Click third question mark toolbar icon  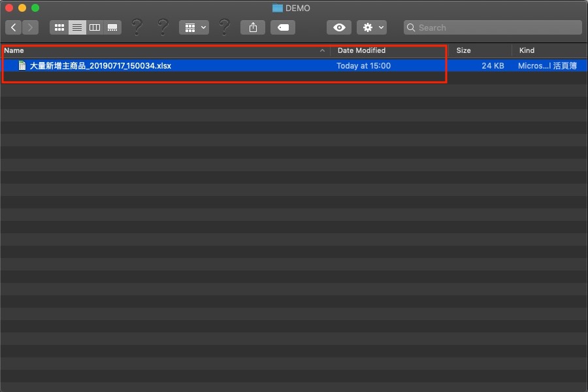click(x=224, y=27)
